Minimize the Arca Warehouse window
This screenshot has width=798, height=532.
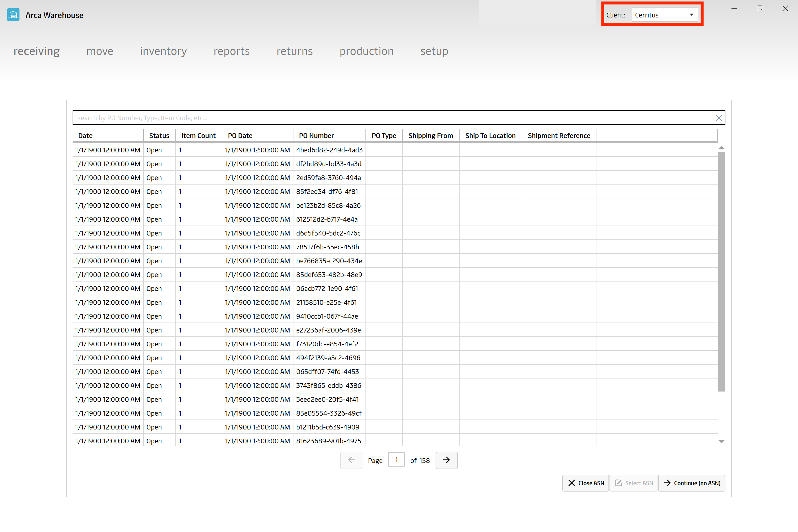[734, 9]
